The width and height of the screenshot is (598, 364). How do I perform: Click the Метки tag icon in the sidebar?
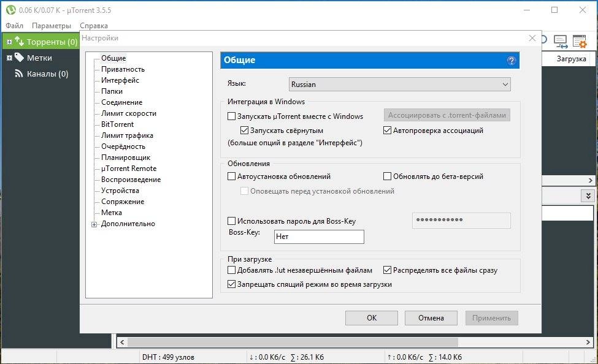(x=18, y=58)
